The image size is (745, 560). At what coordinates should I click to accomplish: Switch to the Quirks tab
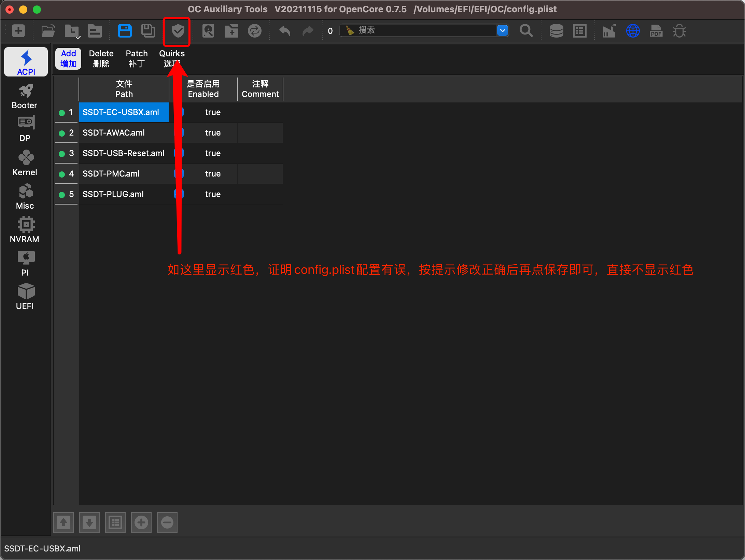[172, 59]
